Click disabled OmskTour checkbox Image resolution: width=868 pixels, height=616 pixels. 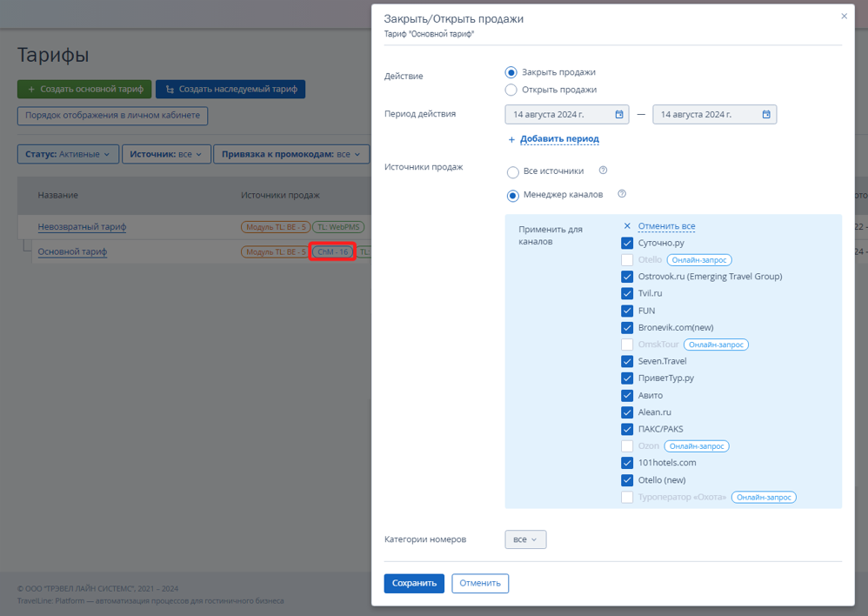pos(627,345)
